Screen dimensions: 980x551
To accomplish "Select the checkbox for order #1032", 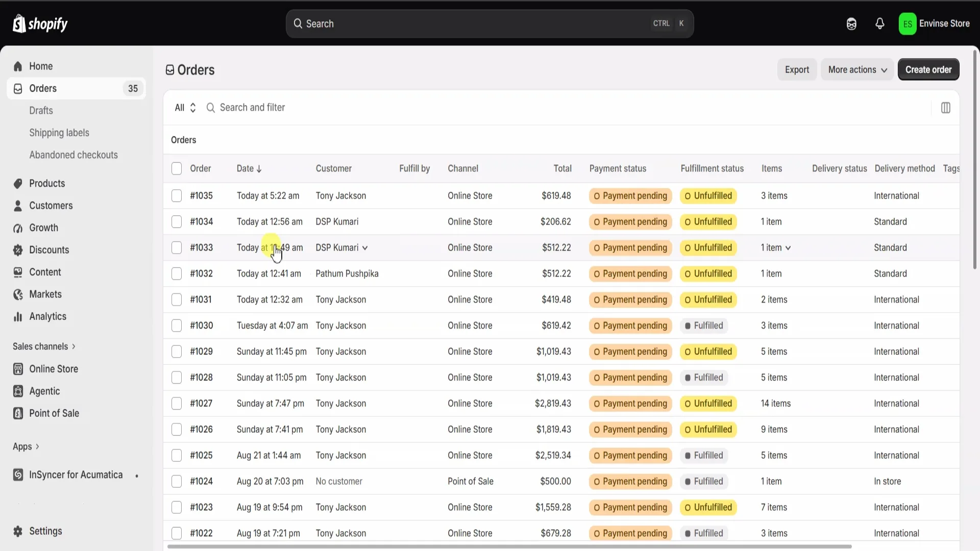I will click(177, 273).
